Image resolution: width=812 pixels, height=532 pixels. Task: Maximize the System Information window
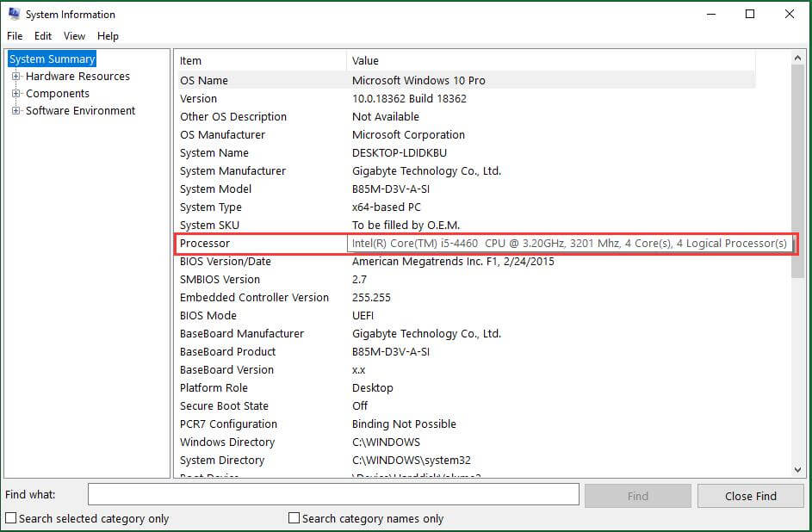tap(750, 15)
